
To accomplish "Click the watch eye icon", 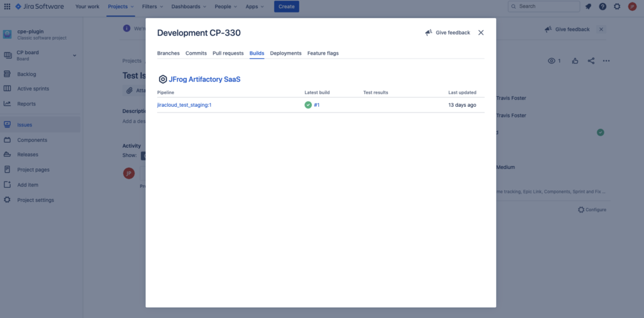I will [552, 61].
